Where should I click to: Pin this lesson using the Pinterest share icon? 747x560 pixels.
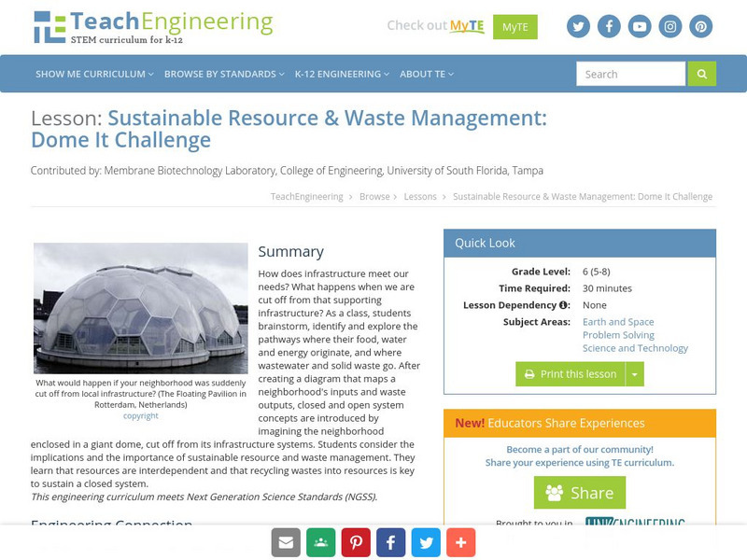click(x=355, y=541)
